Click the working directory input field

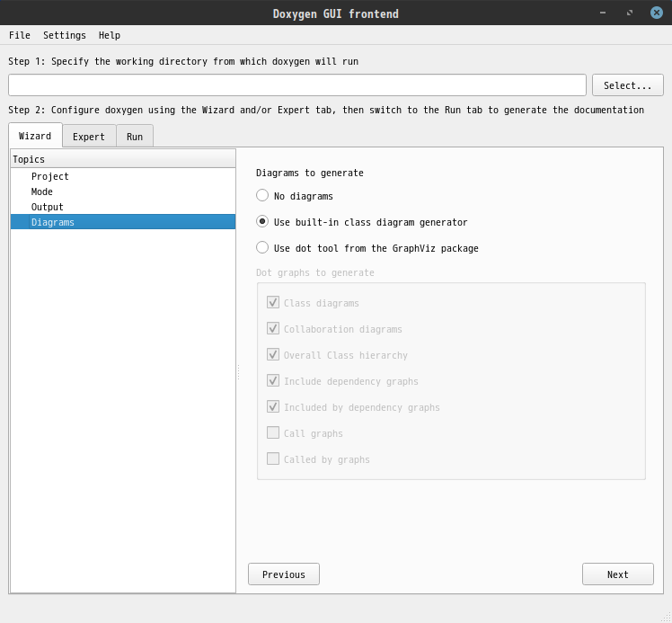click(297, 85)
